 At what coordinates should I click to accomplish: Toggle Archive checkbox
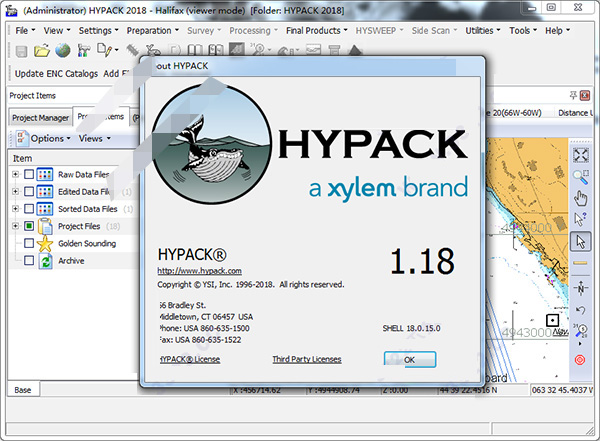29,261
